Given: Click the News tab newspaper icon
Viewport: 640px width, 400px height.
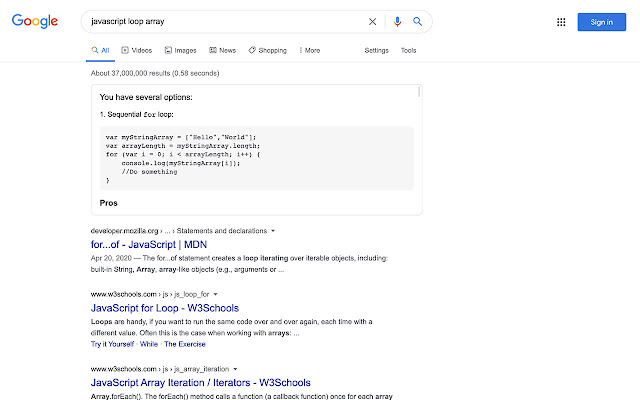Looking at the screenshot, I should 213,50.
